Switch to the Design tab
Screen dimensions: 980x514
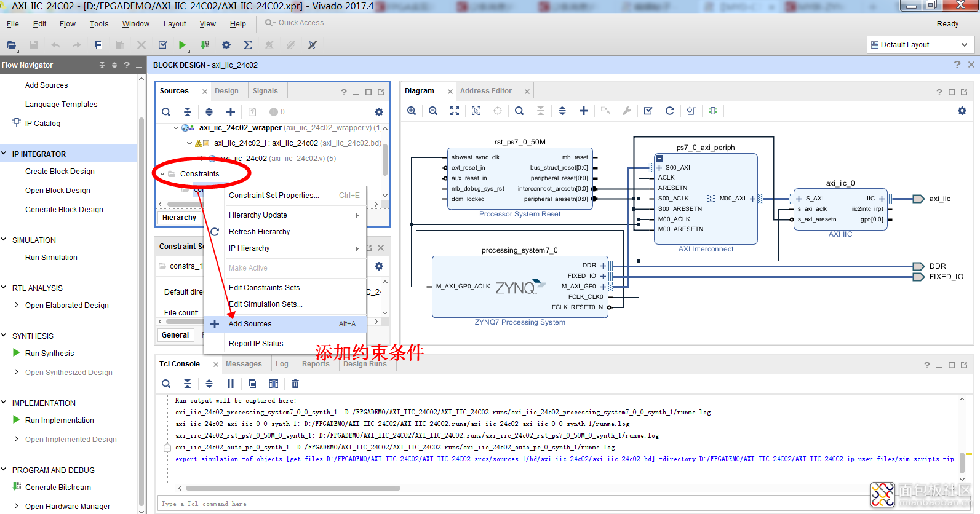(226, 91)
